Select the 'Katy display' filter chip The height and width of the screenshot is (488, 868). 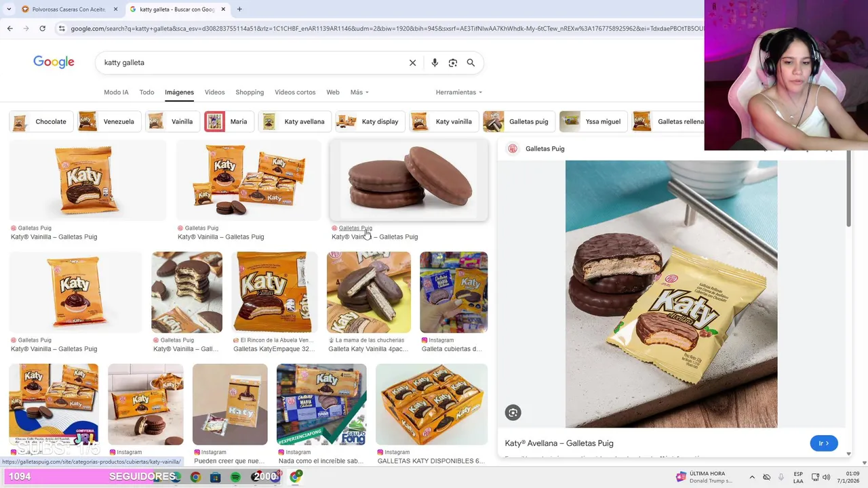pyautogui.click(x=370, y=121)
